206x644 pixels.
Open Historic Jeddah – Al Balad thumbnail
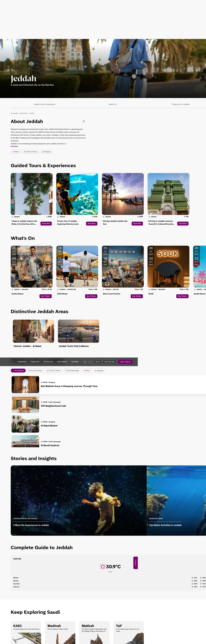tap(33, 331)
